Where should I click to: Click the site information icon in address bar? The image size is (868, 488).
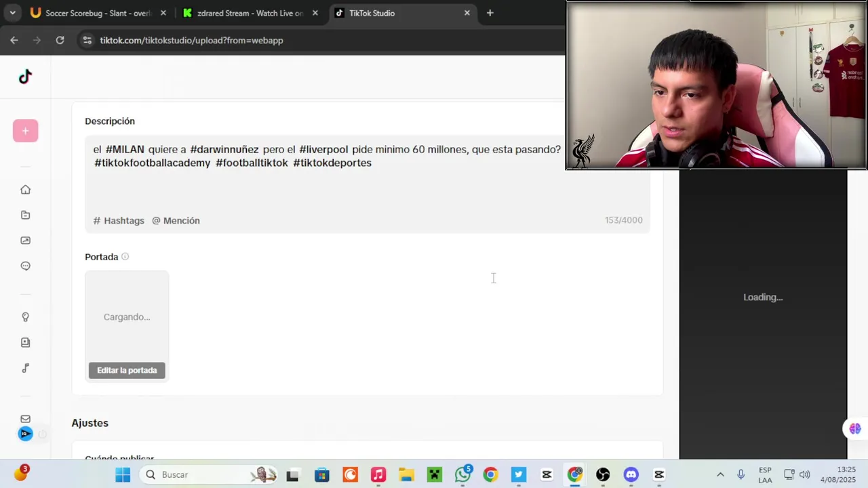[87, 40]
